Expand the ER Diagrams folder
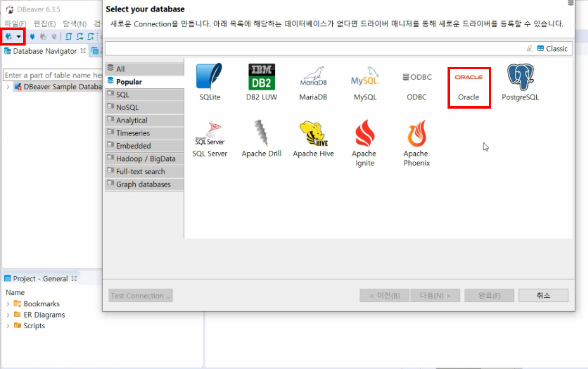Viewport: 588px width, 369px height. tap(8, 314)
